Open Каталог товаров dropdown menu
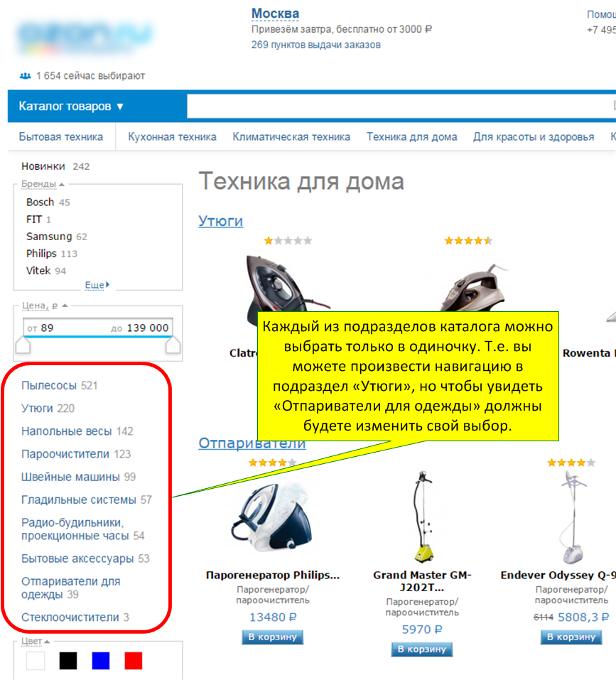Viewport: 616px width, 680px height. pos(71,107)
